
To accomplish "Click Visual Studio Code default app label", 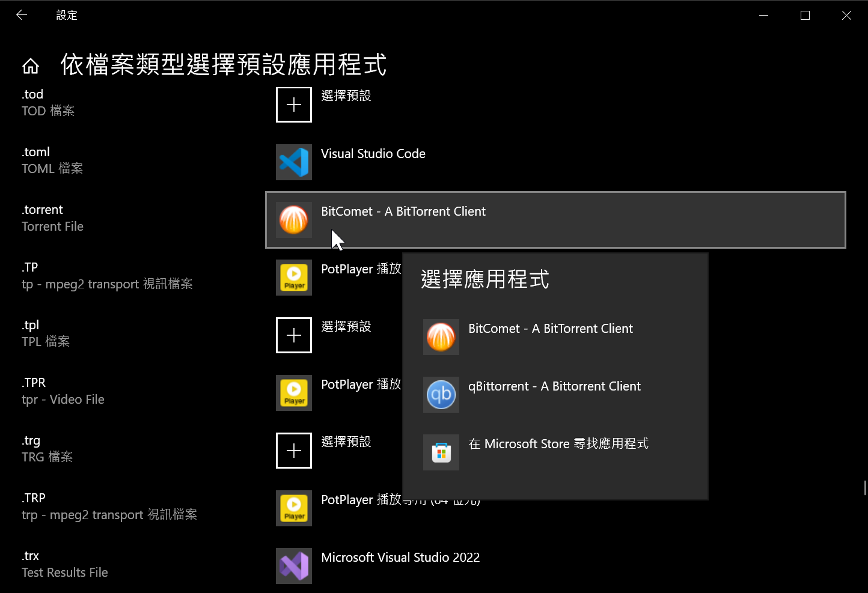I will 373,154.
